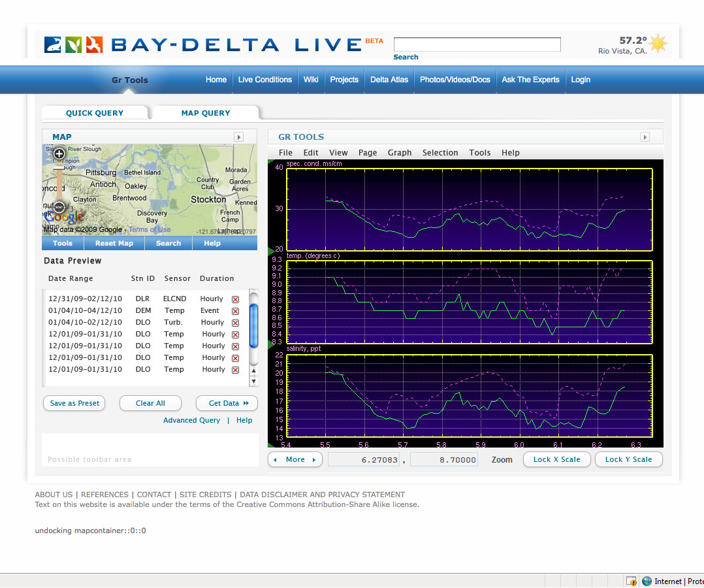Viewport: 704px width, 588px height.
Task: Click the blue fish logo icon
Action: (52, 45)
